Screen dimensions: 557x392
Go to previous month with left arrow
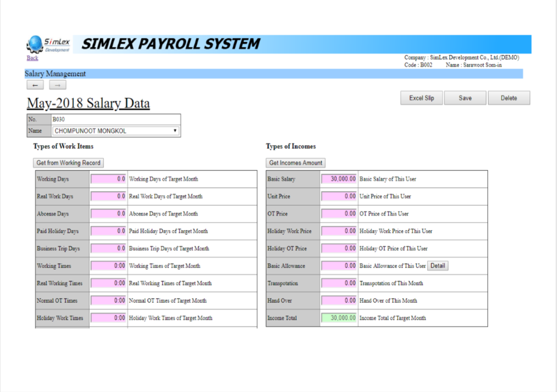click(x=35, y=85)
